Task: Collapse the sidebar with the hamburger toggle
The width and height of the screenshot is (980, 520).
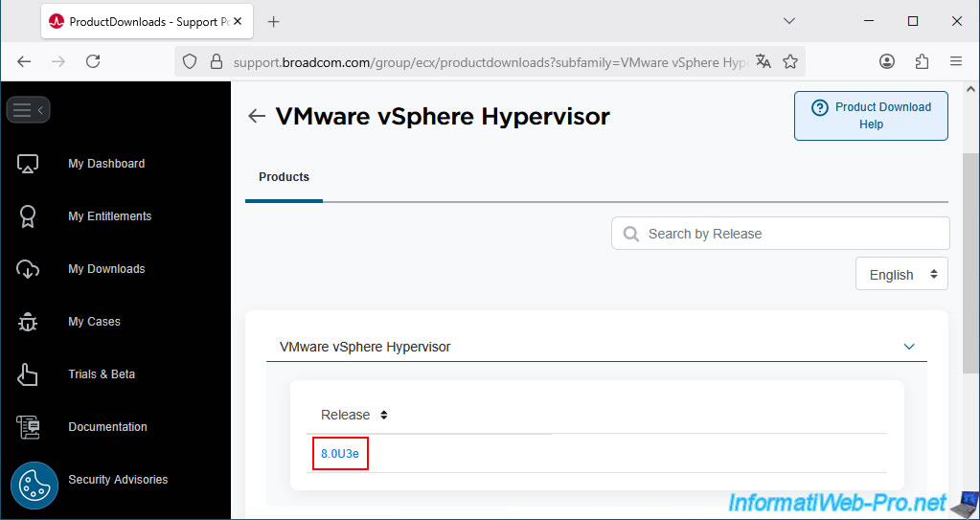Action: click(x=28, y=110)
